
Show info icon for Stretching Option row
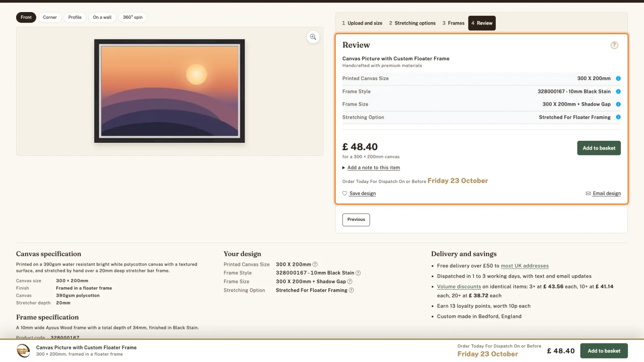click(x=618, y=117)
